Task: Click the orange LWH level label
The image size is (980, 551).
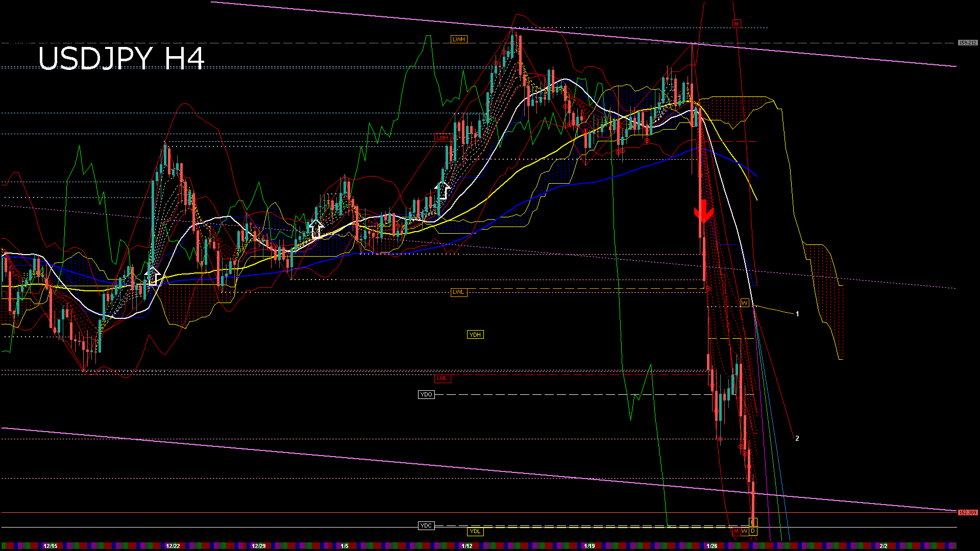Action: 458,39
